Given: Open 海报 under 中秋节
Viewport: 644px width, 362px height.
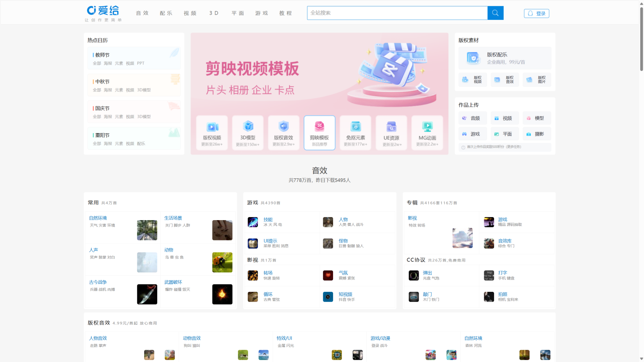Looking at the screenshot, I should pyautogui.click(x=108, y=90).
